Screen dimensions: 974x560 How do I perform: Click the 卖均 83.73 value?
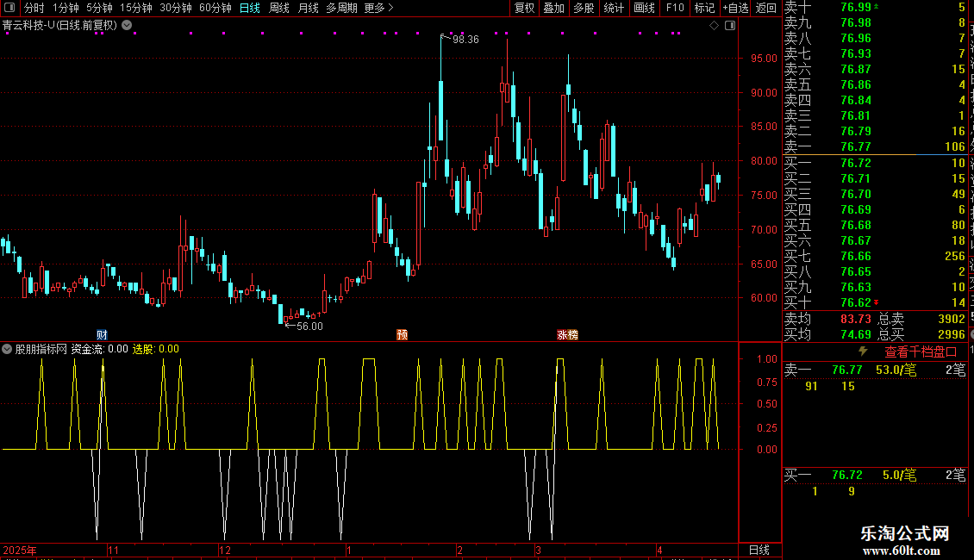click(x=856, y=319)
